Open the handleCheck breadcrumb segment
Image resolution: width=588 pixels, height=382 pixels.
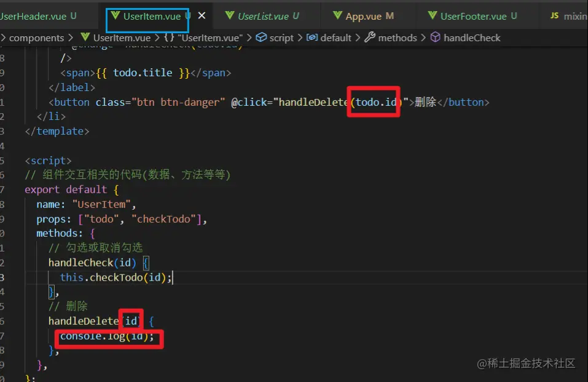click(472, 38)
